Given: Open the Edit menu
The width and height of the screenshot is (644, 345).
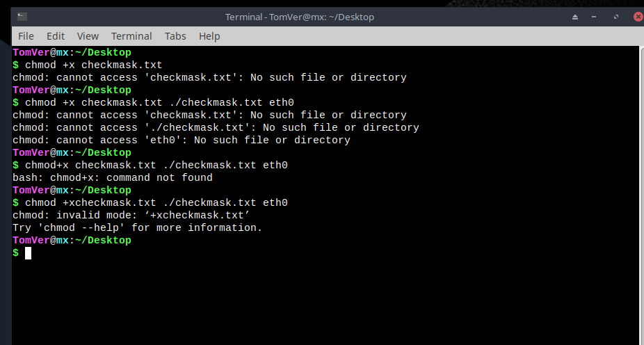Looking at the screenshot, I should click(x=56, y=36).
